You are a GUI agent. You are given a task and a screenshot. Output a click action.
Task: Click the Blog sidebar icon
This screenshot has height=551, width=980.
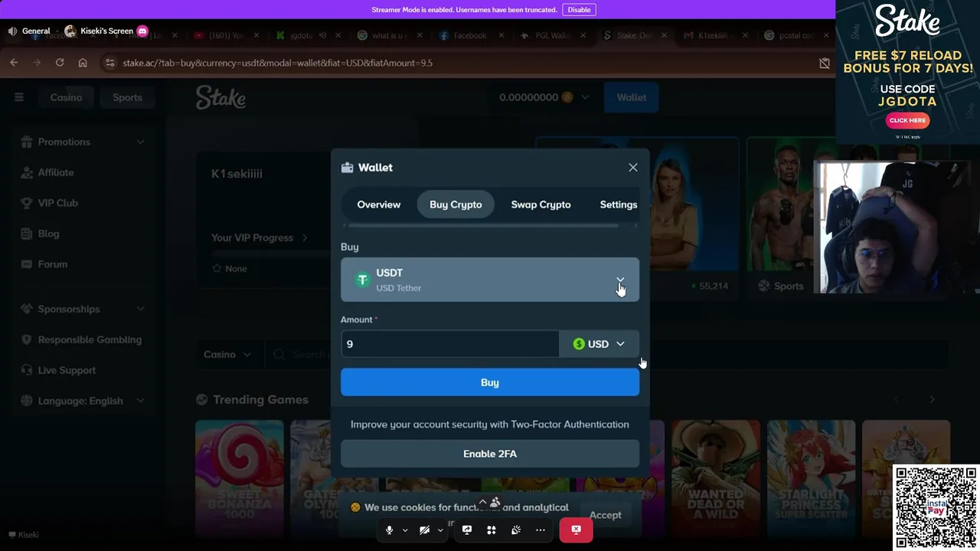tap(27, 233)
